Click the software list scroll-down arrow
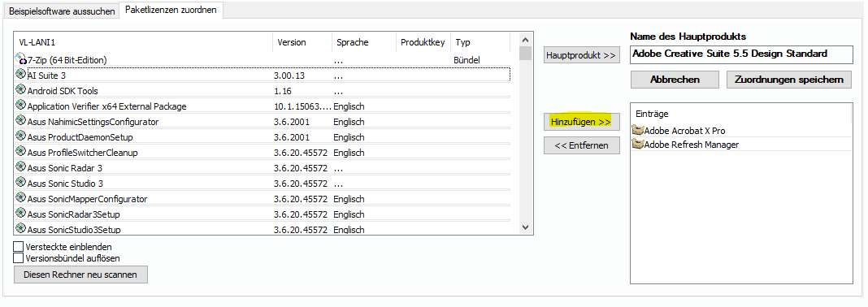Viewport: 868px width, 307px height. (x=525, y=227)
